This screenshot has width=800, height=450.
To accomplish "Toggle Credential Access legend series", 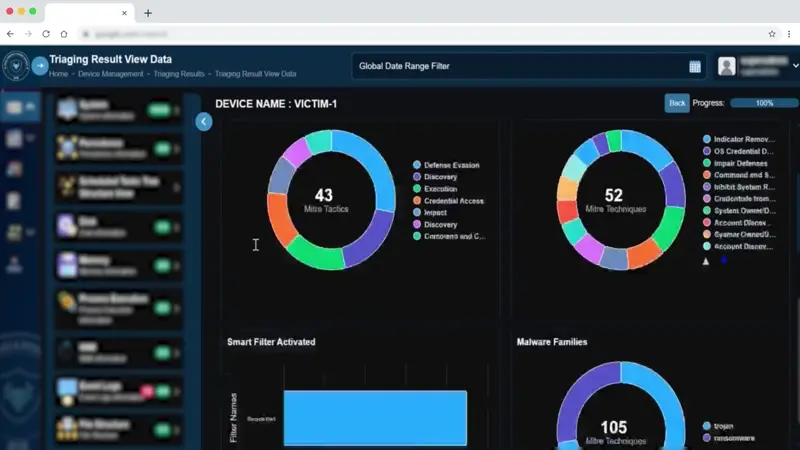I will [448, 201].
